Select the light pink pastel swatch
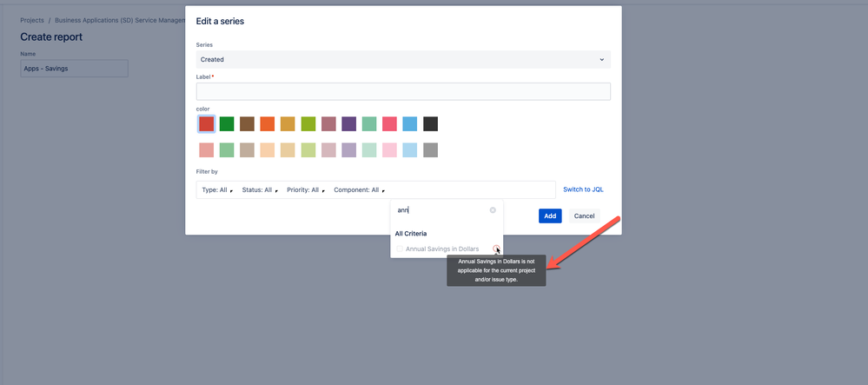Image resolution: width=868 pixels, height=385 pixels. coord(390,150)
